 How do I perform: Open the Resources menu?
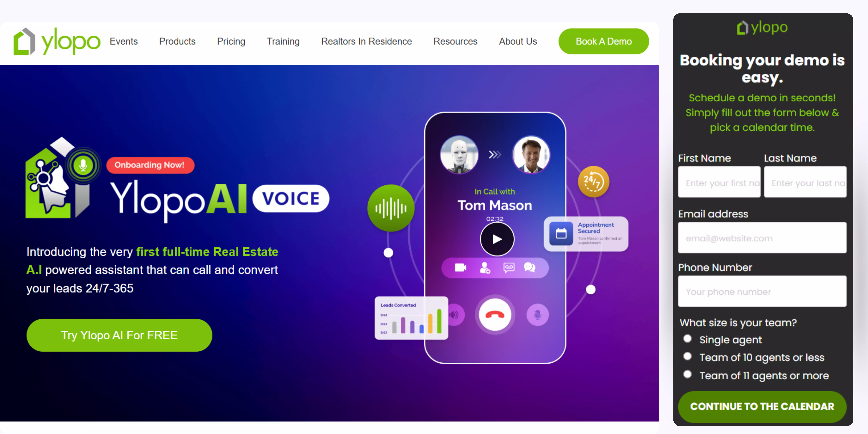pyautogui.click(x=455, y=41)
